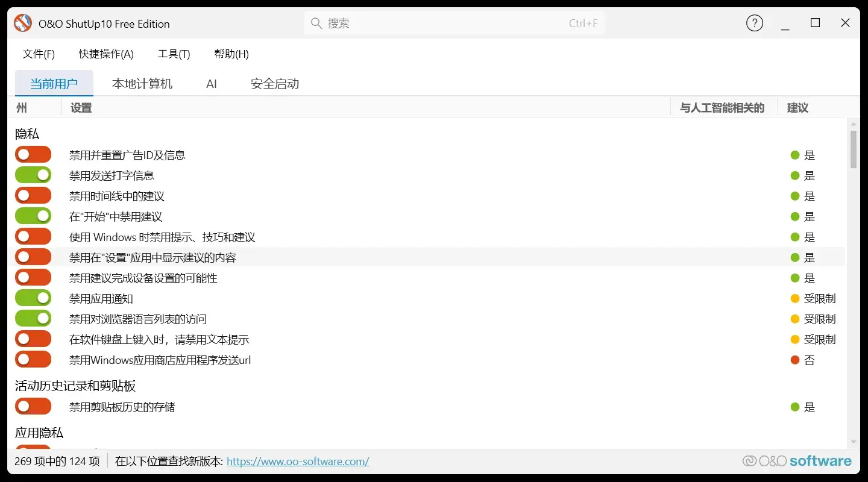The height and width of the screenshot is (482, 868).
Task: Click the O&O software logo in status bar
Action: pos(797,461)
